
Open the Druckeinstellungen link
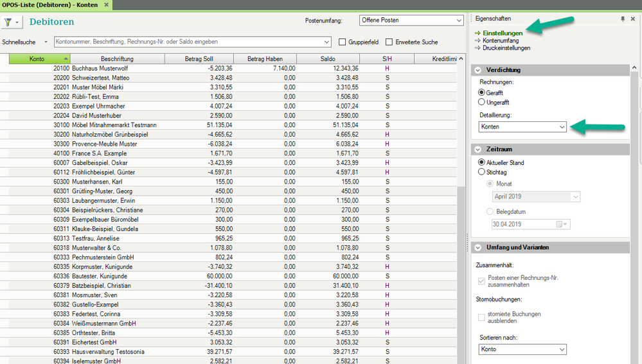click(506, 48)
